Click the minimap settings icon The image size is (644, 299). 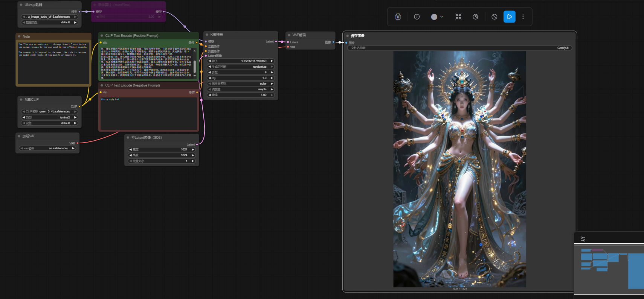583,239
